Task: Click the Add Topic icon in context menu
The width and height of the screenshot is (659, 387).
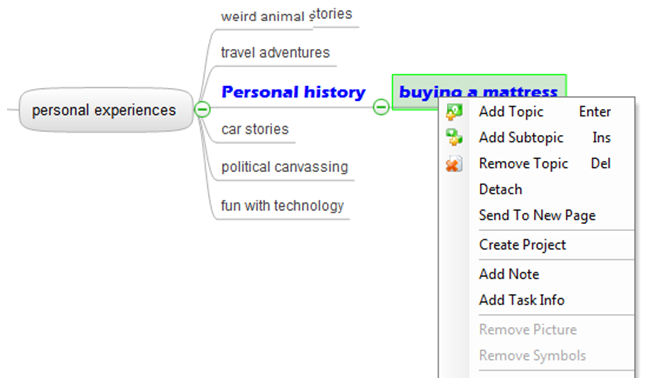Action: point(454,112)
